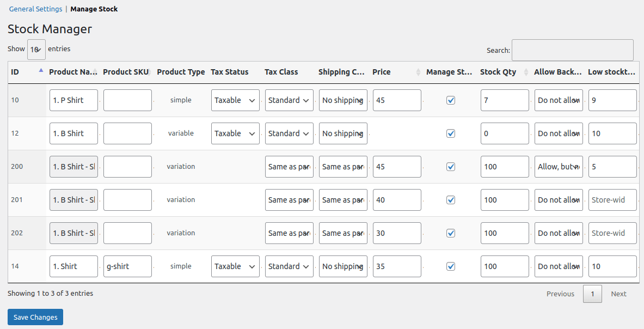Disable Manage Stock for the g-shirt product

[451, 266]
